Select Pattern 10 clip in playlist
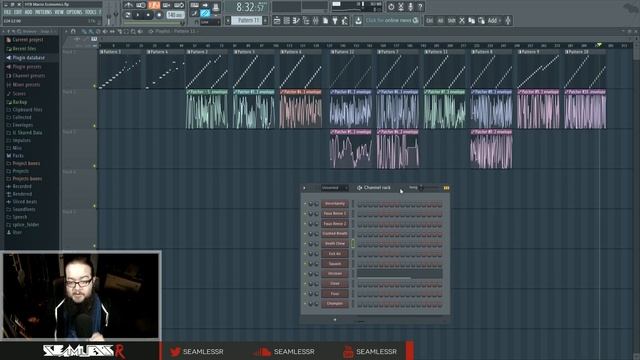This screenshot has width=640, height=360. pyautogui.click(x=586, y=69)
